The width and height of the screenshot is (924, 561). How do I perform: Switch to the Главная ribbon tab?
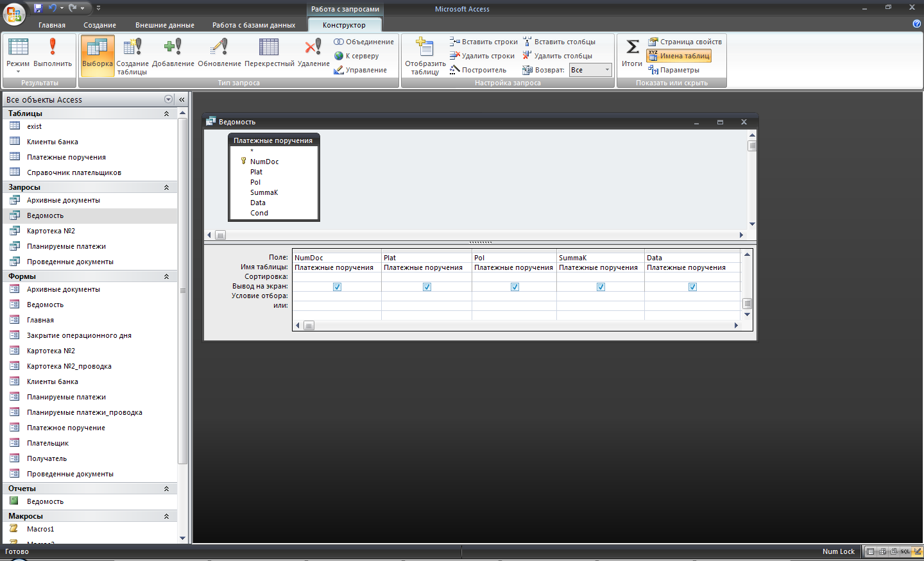tap(52, 25)
